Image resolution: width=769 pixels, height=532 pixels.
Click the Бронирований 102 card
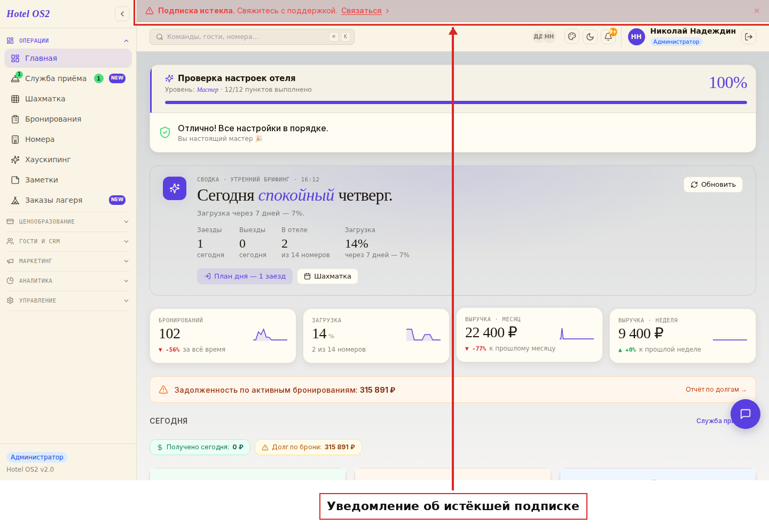point(223,336)
